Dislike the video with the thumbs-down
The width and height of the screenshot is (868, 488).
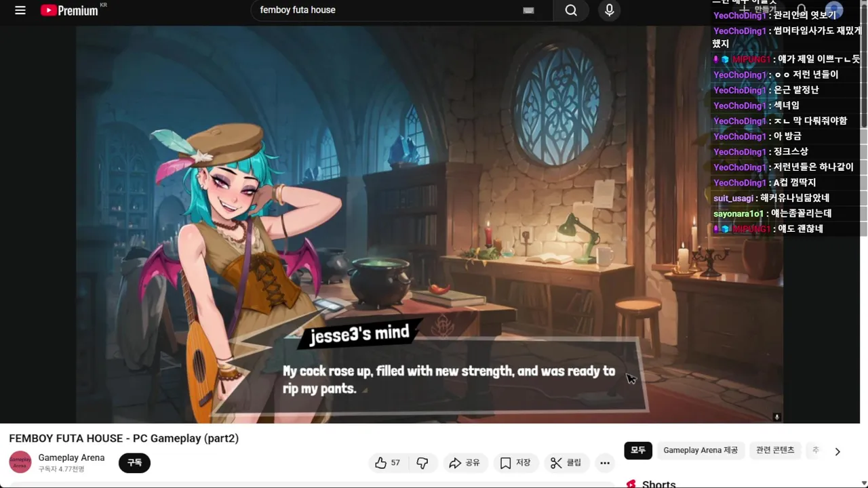[422, 463]
